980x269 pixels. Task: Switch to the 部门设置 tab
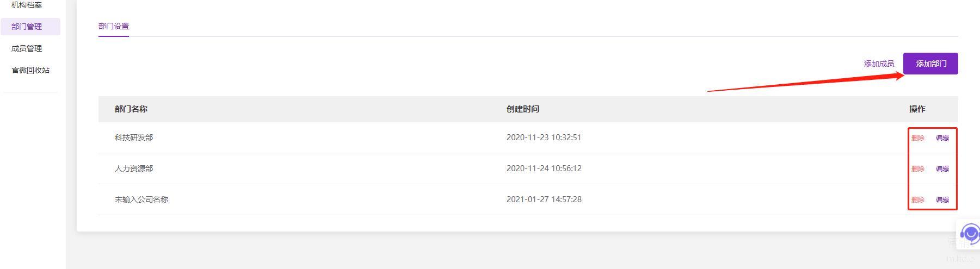114,26
